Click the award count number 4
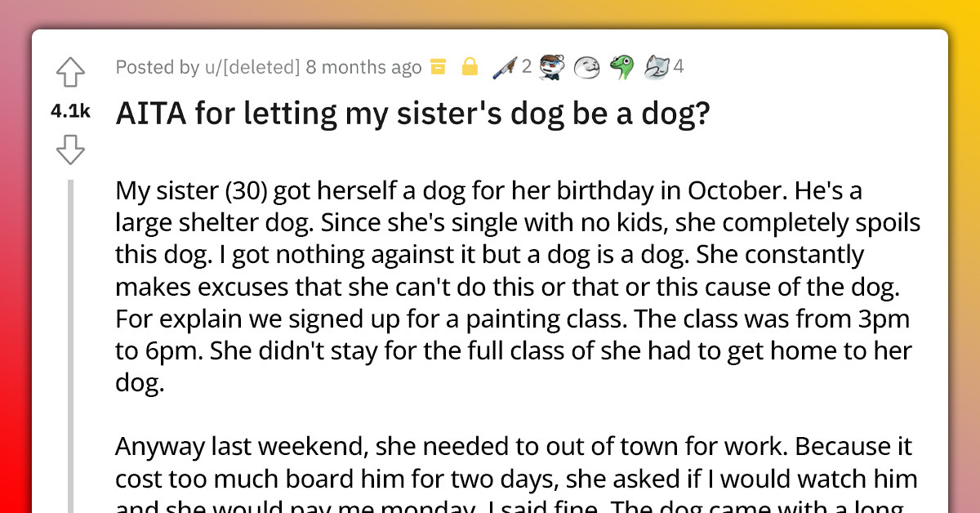Screen dimensions: 980x513 point(678,67)
